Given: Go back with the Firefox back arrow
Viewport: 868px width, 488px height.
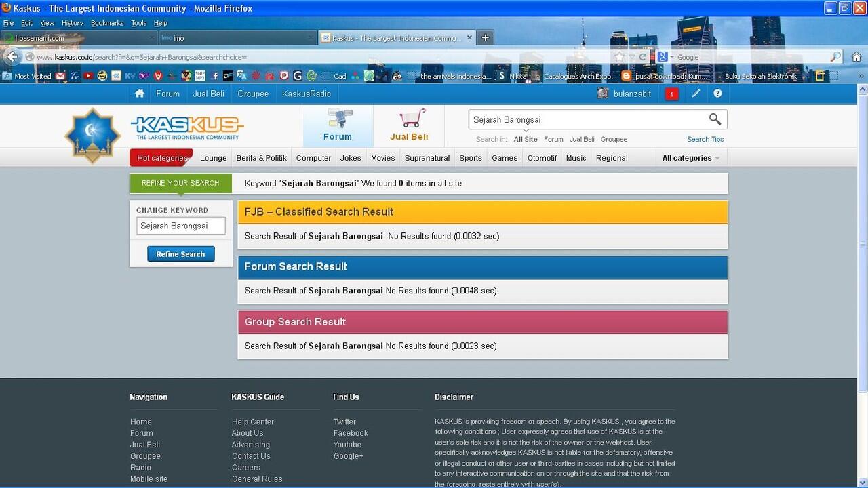Looking at the screenshot, I should 12,57.
